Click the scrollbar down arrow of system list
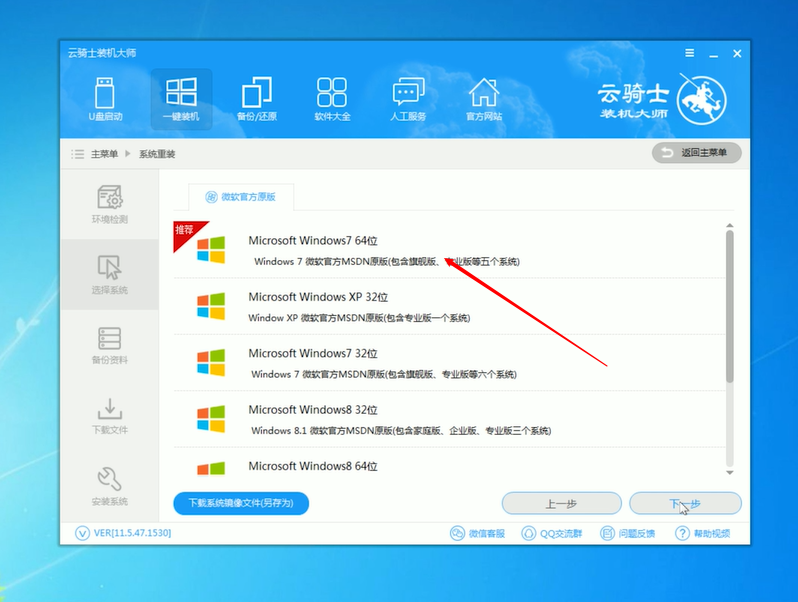The image size is (798, 602). point(730,473)
